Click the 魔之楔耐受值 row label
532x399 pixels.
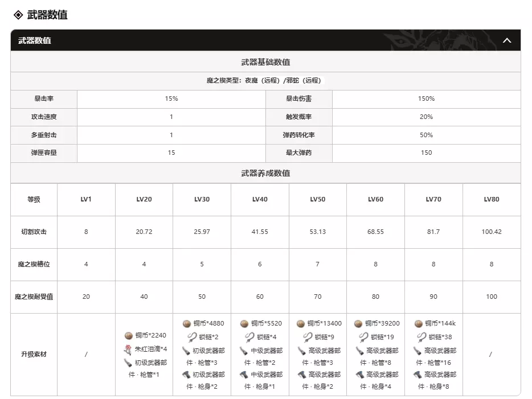[34, 297]
